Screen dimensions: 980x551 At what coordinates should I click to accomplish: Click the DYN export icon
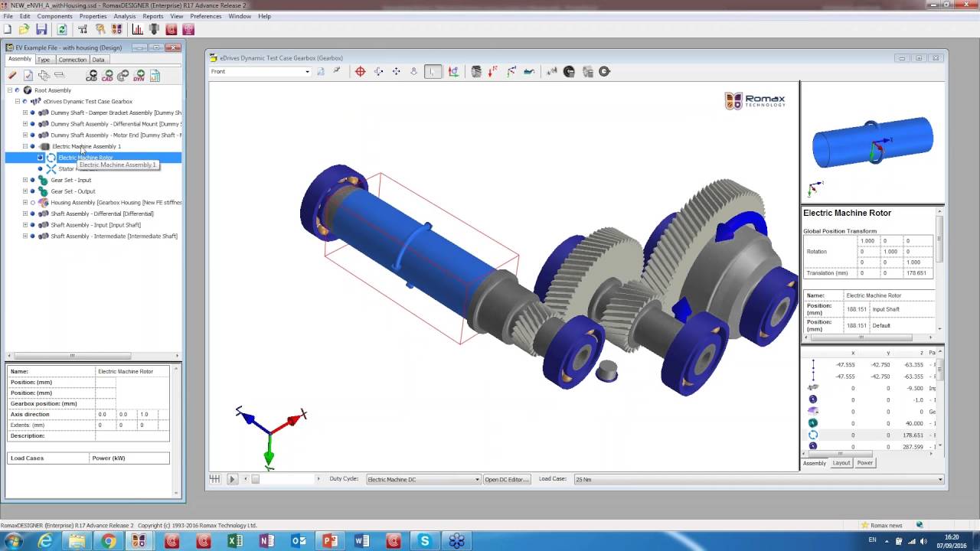[x=139, y=75]
